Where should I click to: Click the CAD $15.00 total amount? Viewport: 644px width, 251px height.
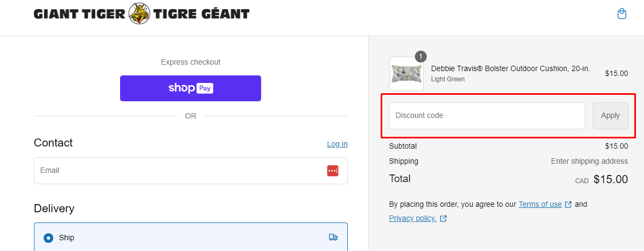(601, 179)
